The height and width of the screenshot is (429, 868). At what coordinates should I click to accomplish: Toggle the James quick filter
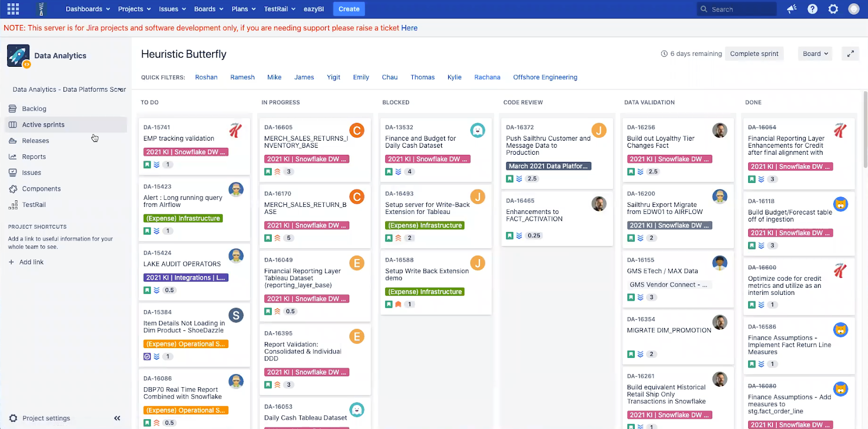[304, 77]
